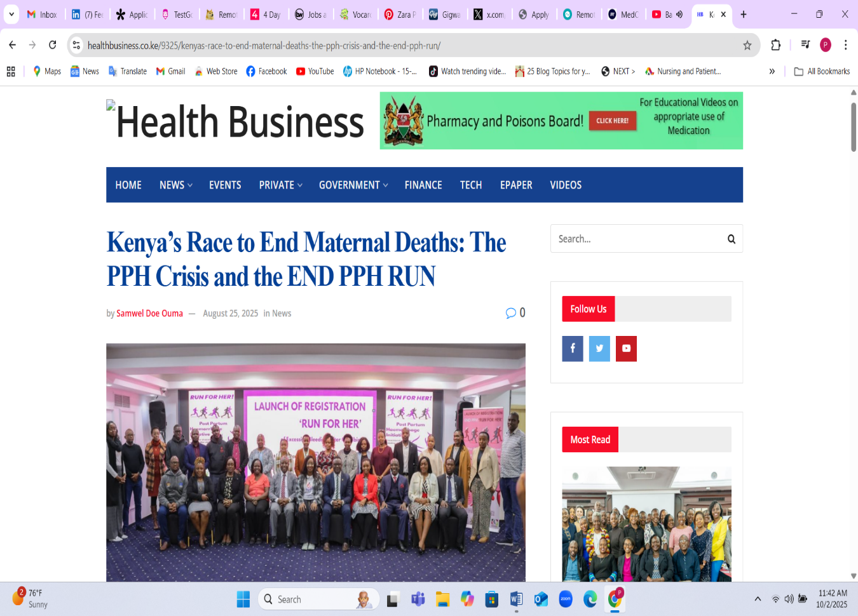Show hidden bookmarks overflow chevron

772,72
